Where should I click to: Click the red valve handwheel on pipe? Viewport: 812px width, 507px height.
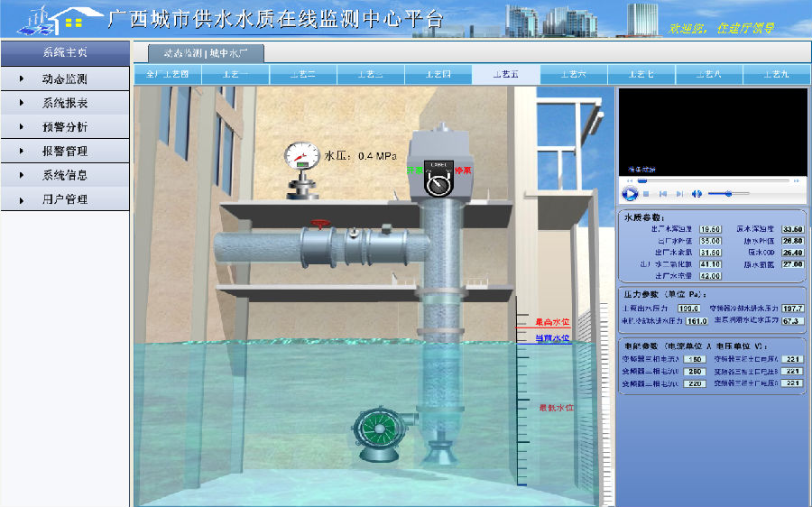[x=317, y=225]
